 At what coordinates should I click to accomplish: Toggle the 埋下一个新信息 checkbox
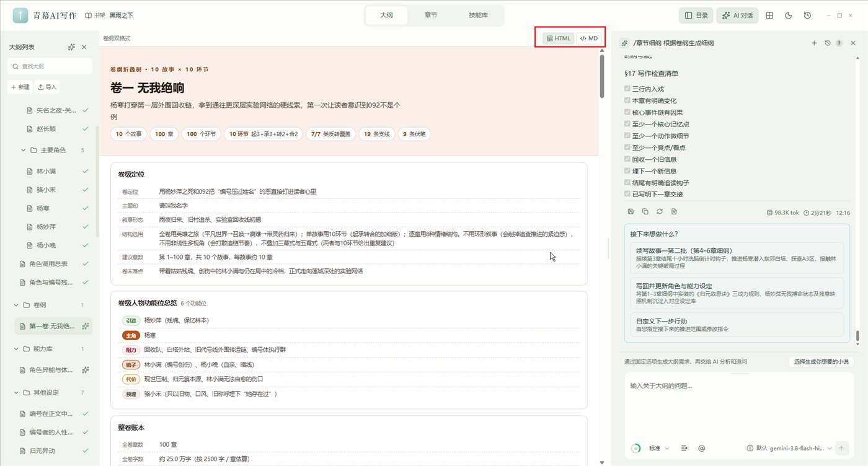[x=627, y=171]
